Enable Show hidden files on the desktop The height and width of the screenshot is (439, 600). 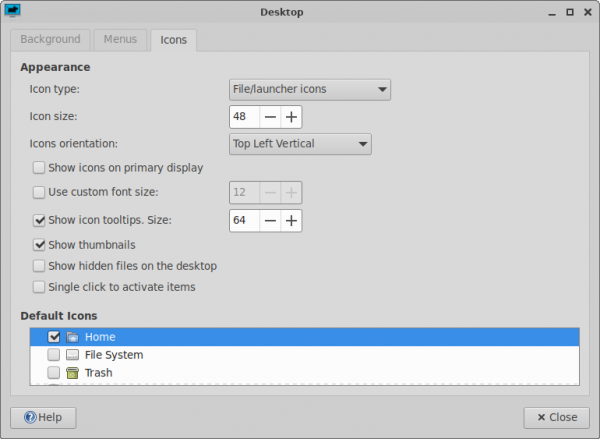pyautogui.click(x=39, y=266)
